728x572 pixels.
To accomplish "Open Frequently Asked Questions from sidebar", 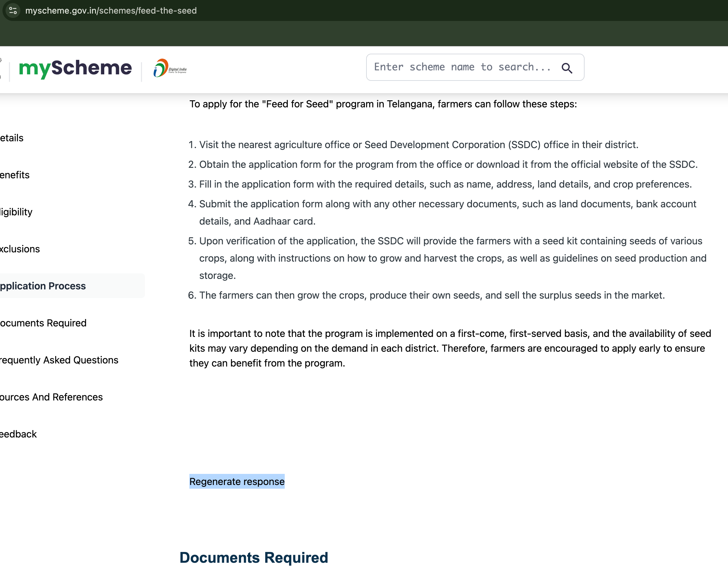I will (59, 360).
